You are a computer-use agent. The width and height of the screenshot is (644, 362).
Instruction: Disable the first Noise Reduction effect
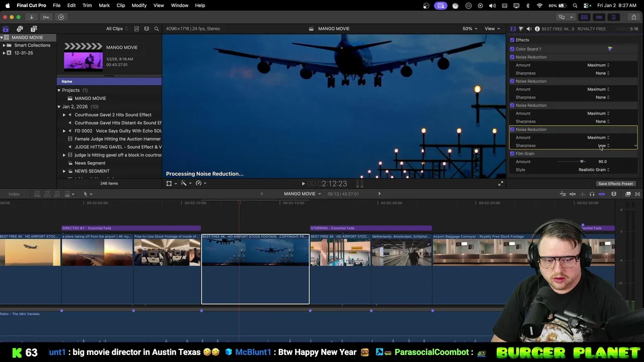(512, 57)
